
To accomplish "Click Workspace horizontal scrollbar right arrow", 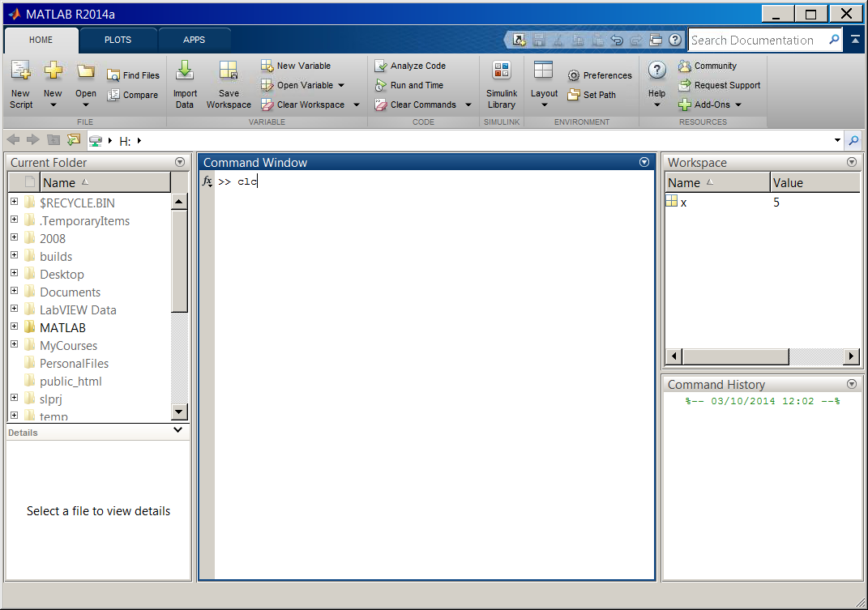I will coord(852,356).
